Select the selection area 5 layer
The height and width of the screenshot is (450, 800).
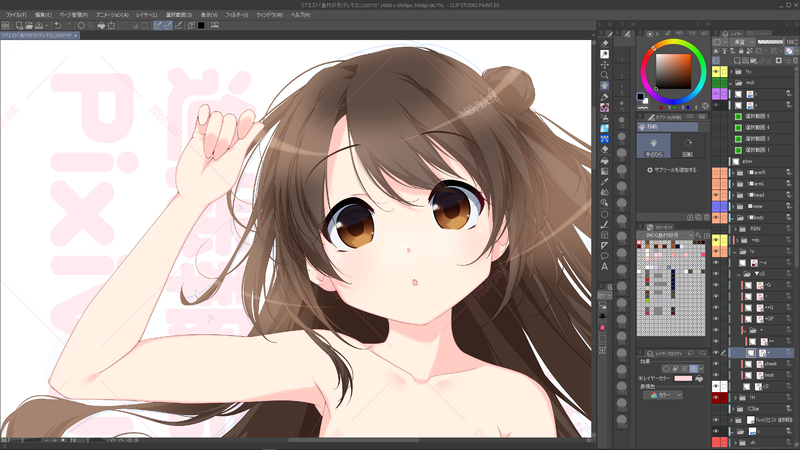point(758,116)
